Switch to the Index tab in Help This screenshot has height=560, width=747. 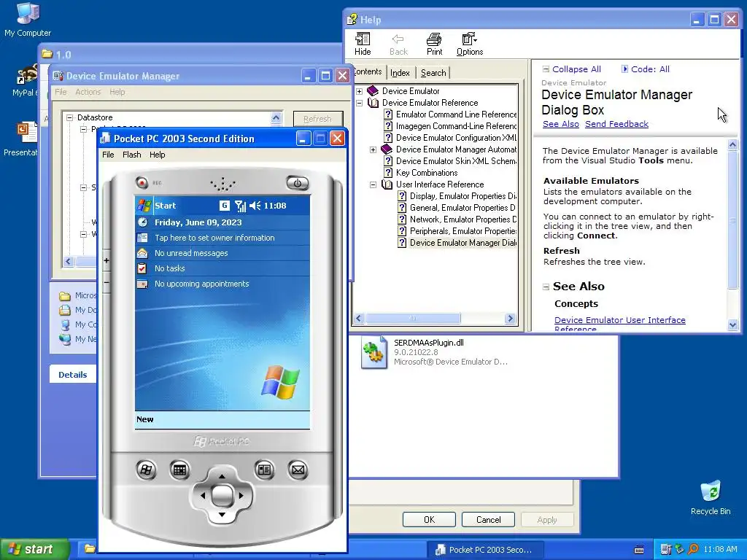(400, 73)
